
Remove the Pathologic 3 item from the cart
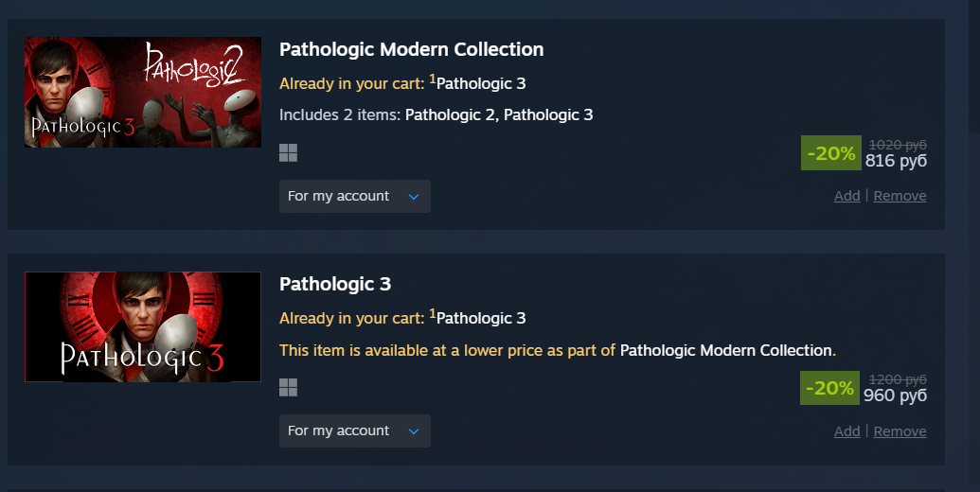coord(900,431)
